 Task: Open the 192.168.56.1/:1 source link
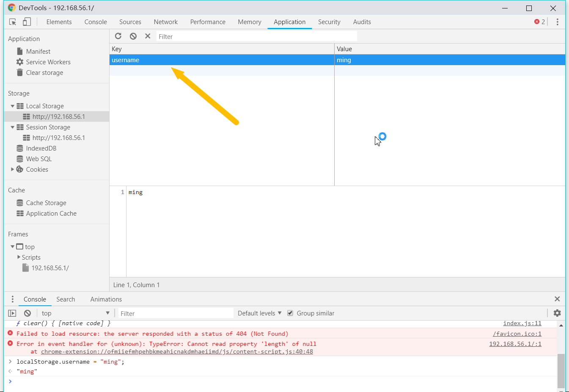(x=515, y=344)
